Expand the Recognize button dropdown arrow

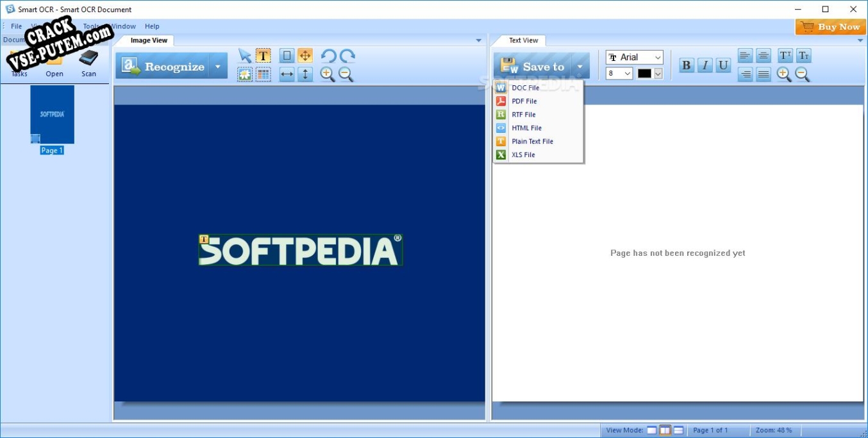coord(218,66)
